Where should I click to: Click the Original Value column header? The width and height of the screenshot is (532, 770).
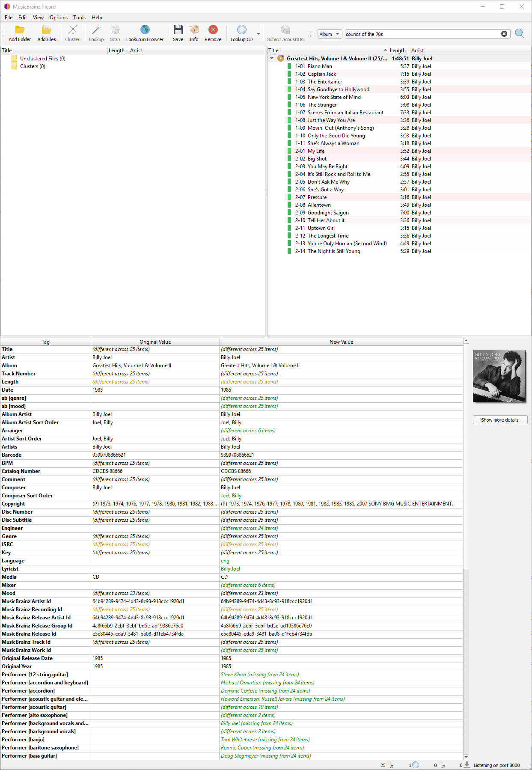tap(155, 342)
